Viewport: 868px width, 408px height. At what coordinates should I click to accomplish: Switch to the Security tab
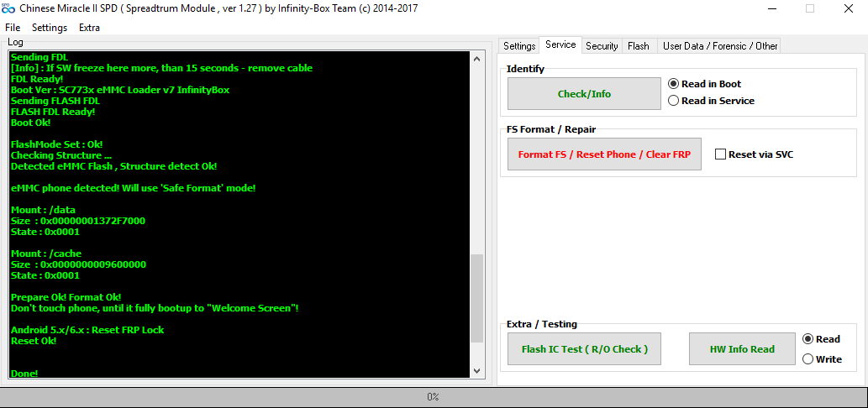pyautogui.click(x=602, y=46)
